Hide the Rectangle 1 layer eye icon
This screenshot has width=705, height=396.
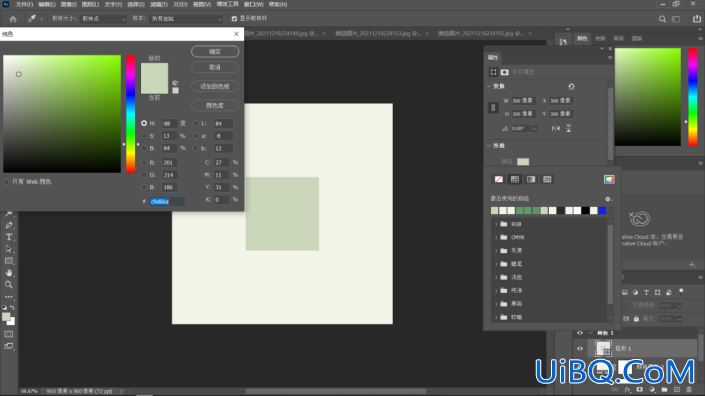580,348
